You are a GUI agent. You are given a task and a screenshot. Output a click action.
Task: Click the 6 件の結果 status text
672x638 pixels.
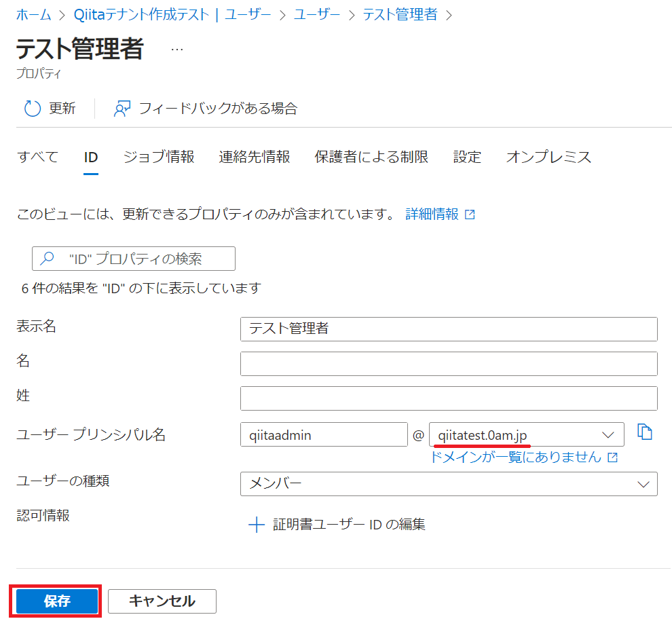141,288
